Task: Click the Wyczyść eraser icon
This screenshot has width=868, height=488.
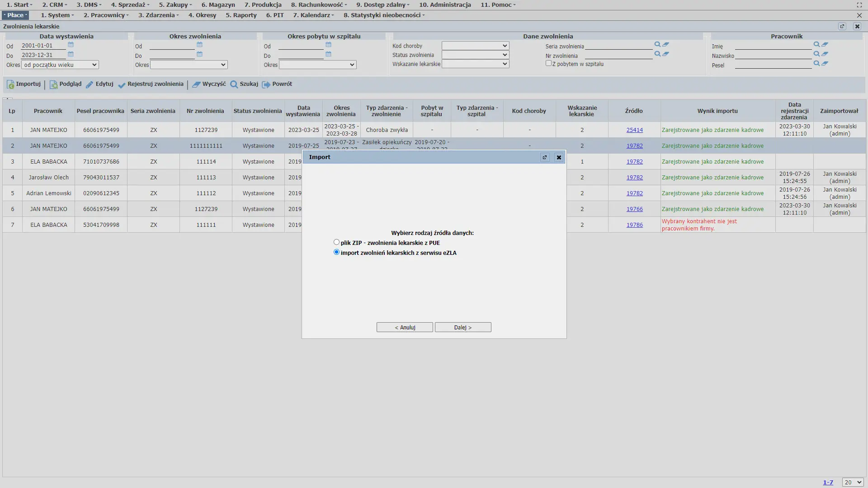Action: click(x=196, y=84)
